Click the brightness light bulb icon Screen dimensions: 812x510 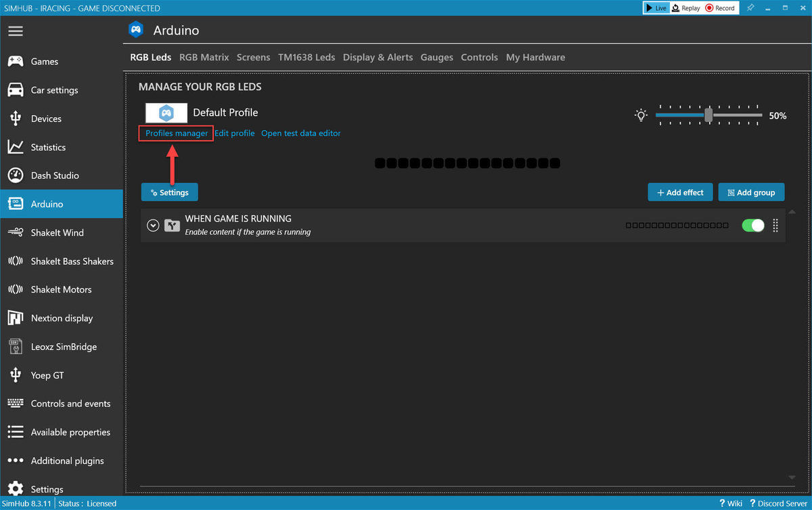pos(641,115)
